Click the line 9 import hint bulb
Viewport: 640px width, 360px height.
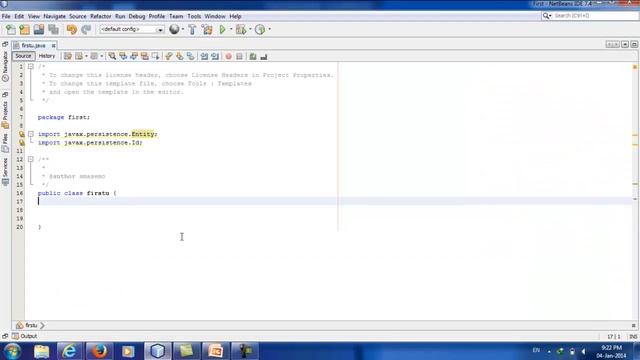pos(21,134)
